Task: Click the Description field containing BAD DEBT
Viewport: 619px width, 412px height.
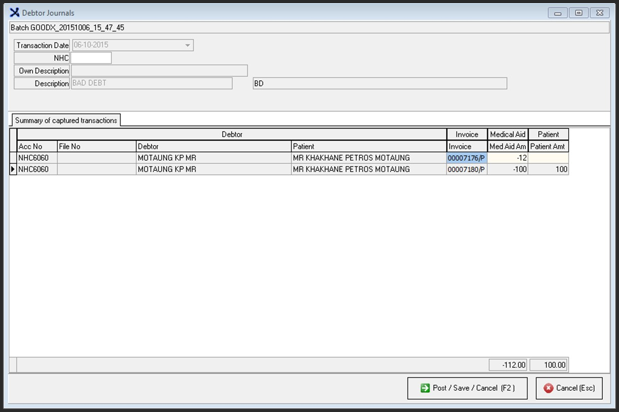Action: [x=159, y=84]
